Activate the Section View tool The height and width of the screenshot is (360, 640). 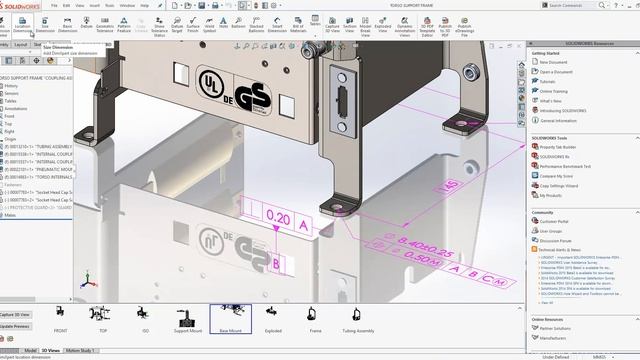(x=349, y=25)
